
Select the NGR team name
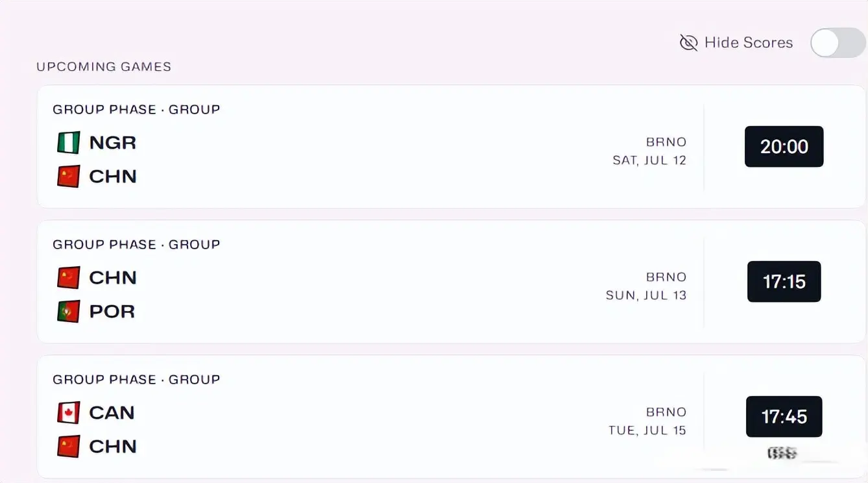click(113, 143)
